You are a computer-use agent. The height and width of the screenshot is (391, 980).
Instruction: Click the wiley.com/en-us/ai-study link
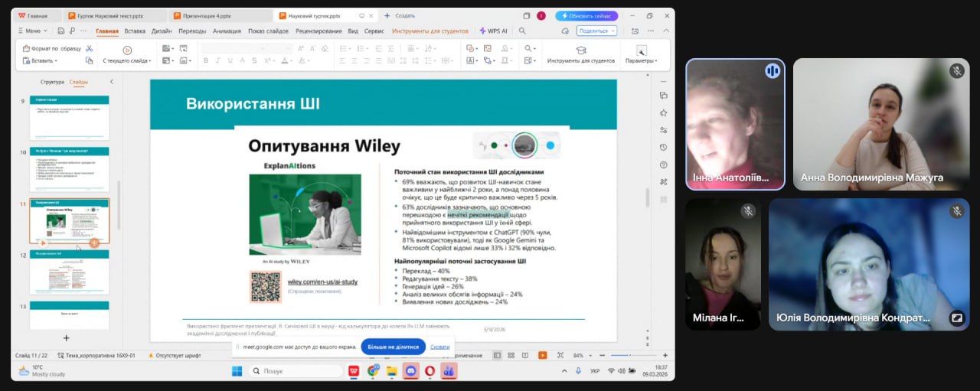tap(322, 282)
